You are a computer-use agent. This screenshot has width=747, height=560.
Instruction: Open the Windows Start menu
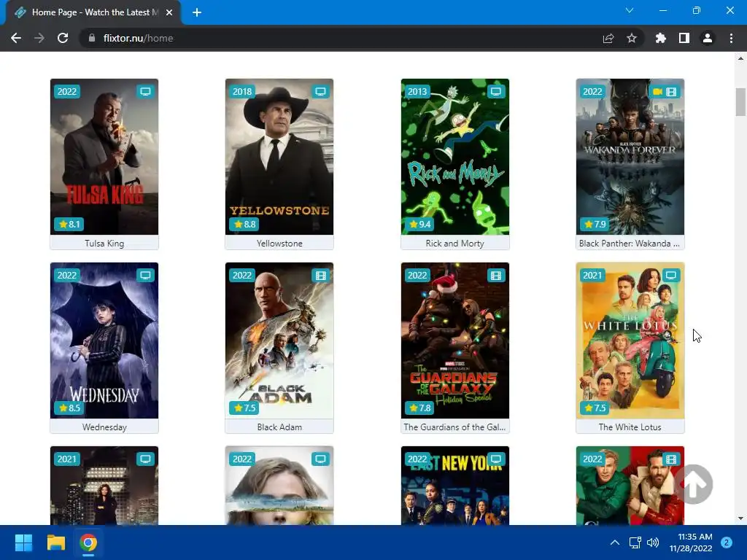tap(23, 542)
